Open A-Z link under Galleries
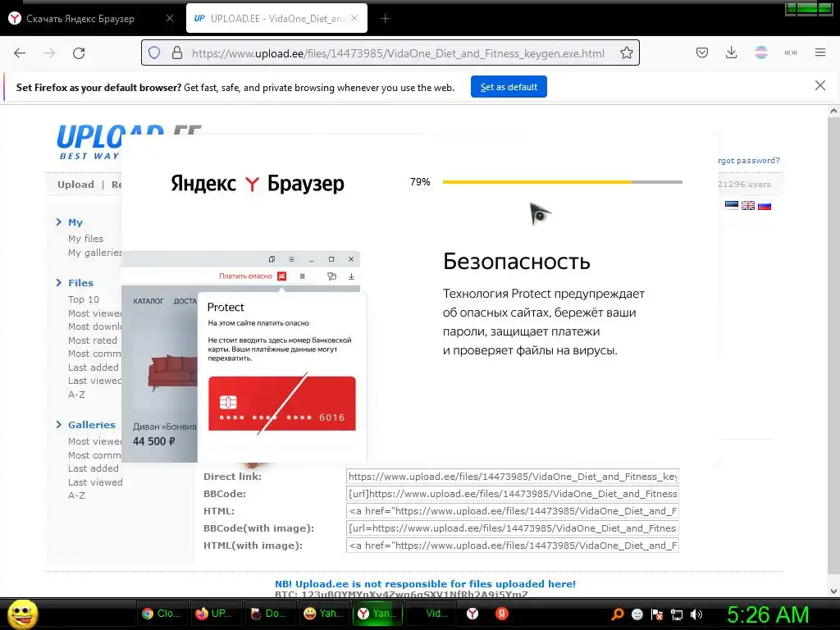This screenshot has height=630, width=840. [76, 495]
